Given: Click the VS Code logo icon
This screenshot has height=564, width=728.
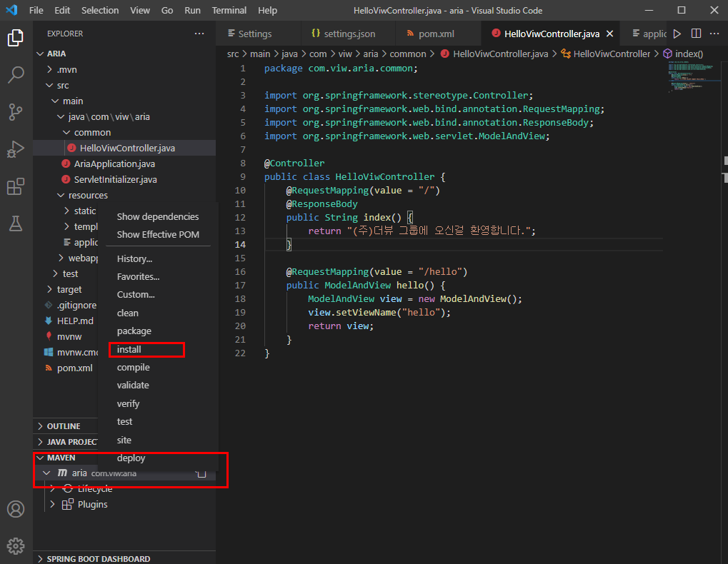Looking at the screenshot, I should [x=11, y=10].
